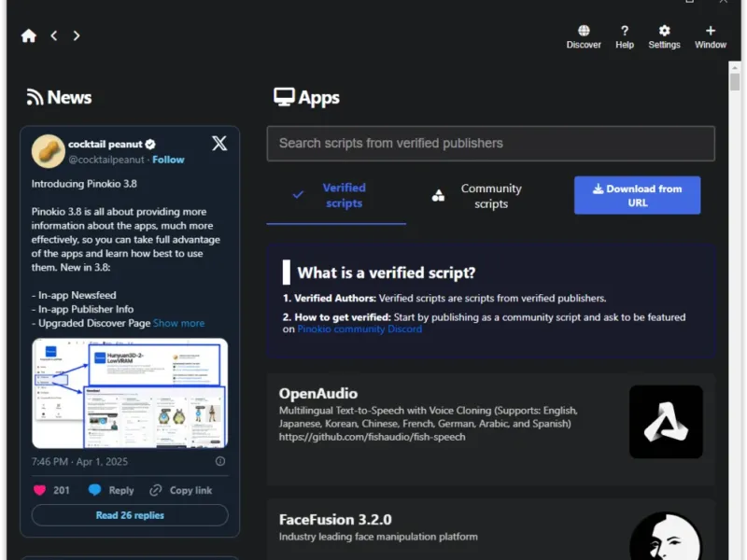Viewport: 747px width, 560px height.
Task: Reply to the tweet
Action: tap(111, 490)
